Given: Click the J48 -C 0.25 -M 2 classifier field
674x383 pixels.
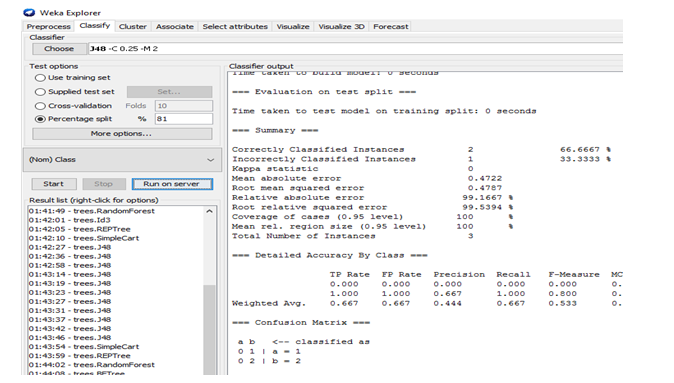Looking at the screenshot, I should 355,49.
